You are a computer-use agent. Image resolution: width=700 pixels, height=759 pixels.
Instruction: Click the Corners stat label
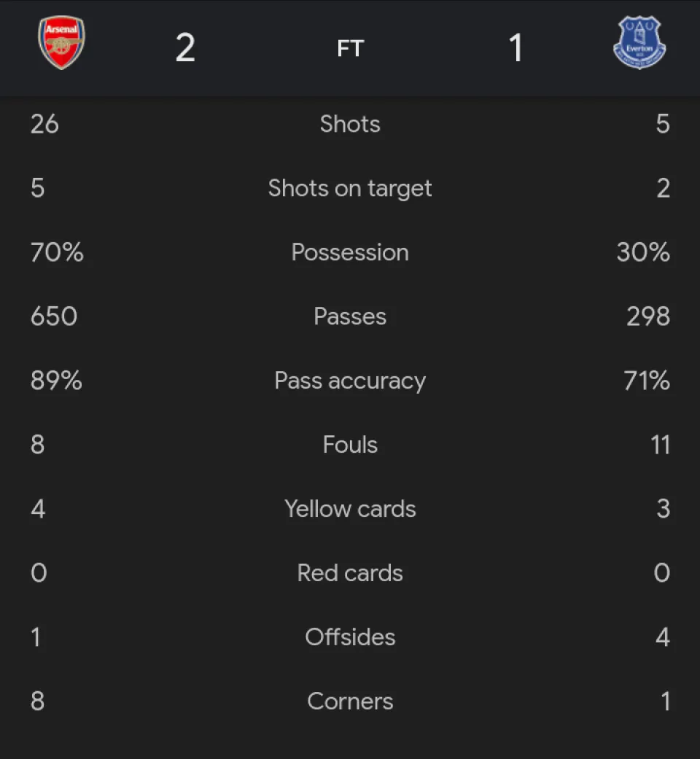click(x=350, y=701)
